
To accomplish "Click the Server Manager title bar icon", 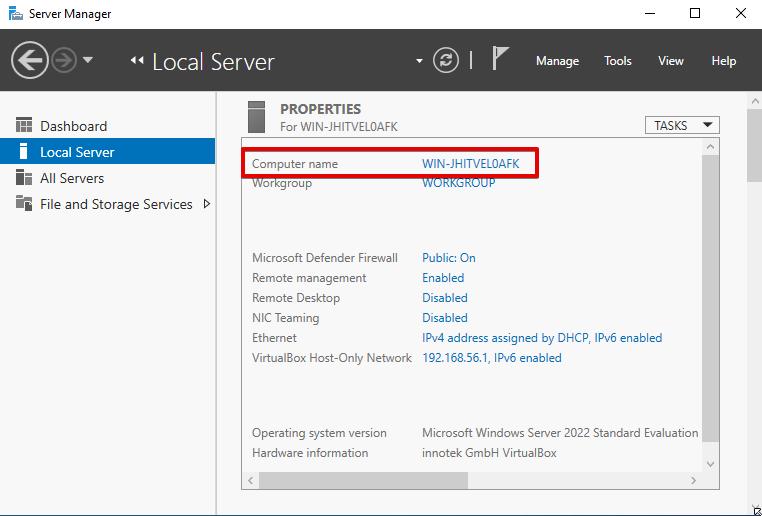I will [x=14, y=14].
